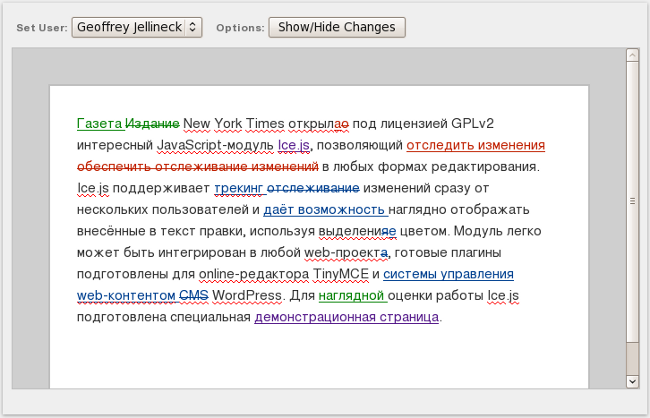The height and width of the screenshot is (418, 650).
Task: Click the green inserted word 'Газета'
Action: 99,123
